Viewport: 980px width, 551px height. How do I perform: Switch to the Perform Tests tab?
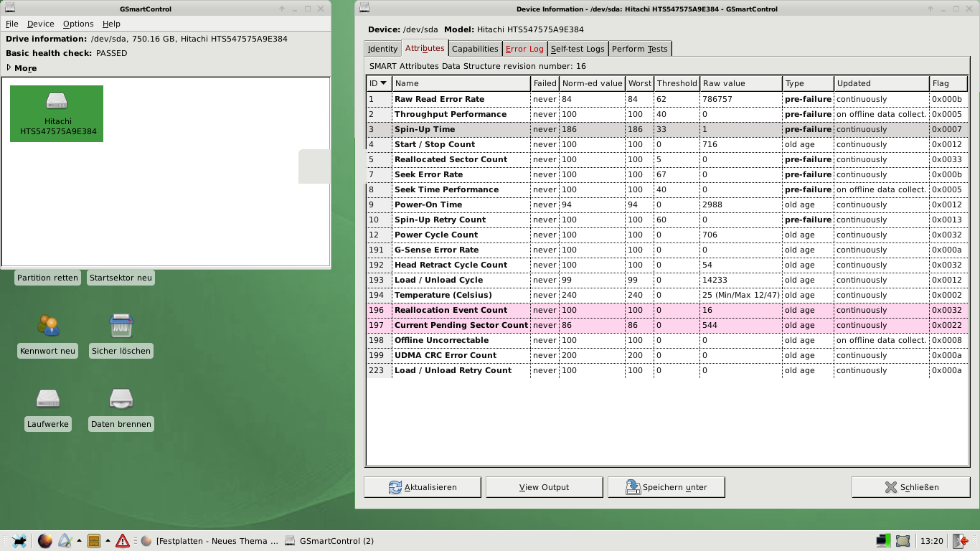640,49
